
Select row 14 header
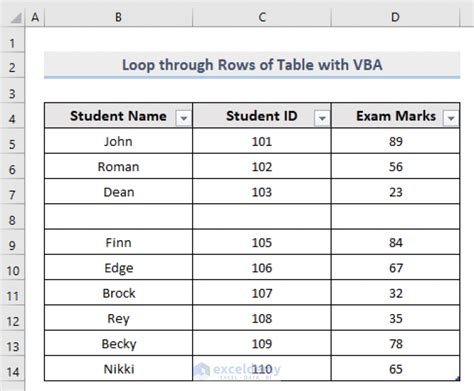tap(12, 371)
